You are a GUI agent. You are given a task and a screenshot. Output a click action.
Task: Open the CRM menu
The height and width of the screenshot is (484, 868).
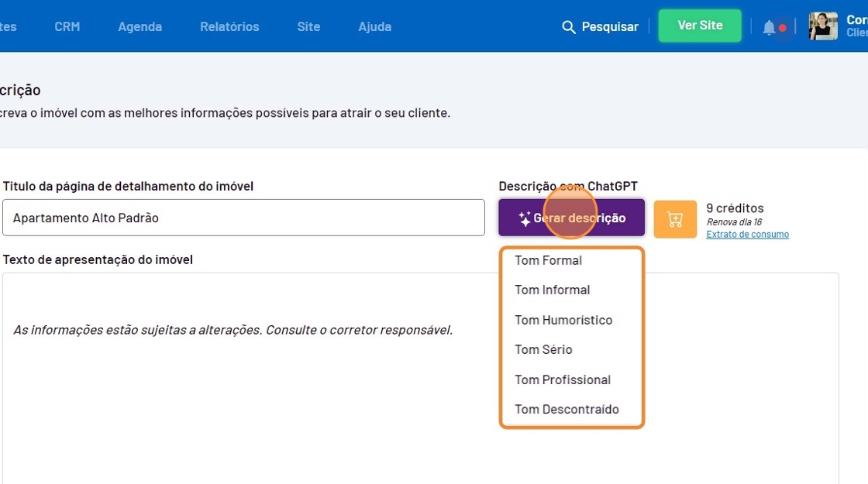pyautogui.click(x=67, y=26)
